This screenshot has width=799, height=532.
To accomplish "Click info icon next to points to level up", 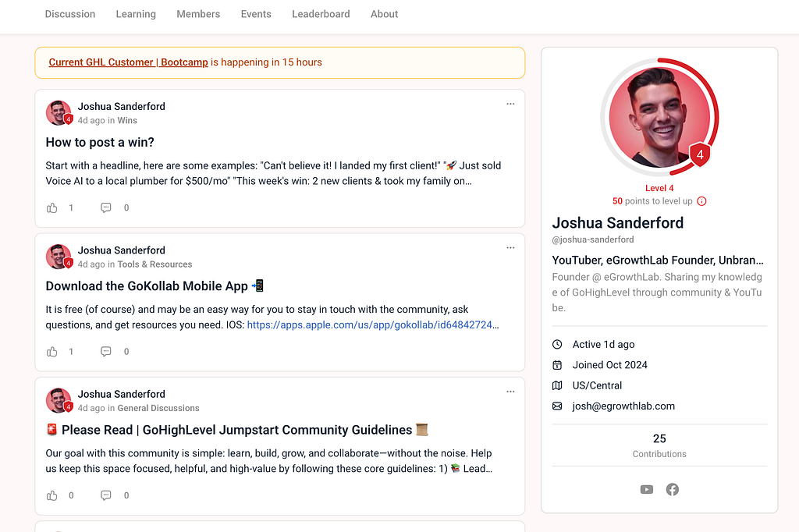I will tap(701, 201).
